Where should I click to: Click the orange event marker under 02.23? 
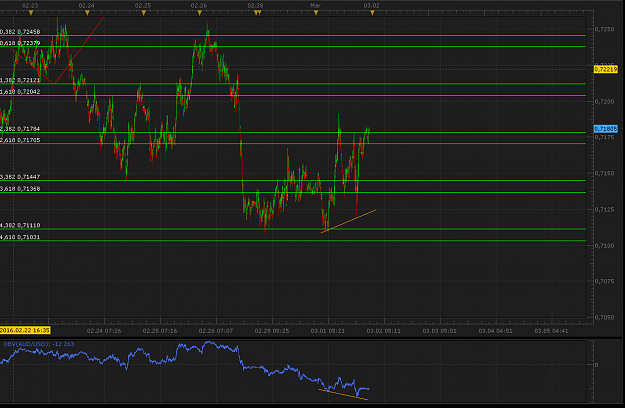(31, 13)
